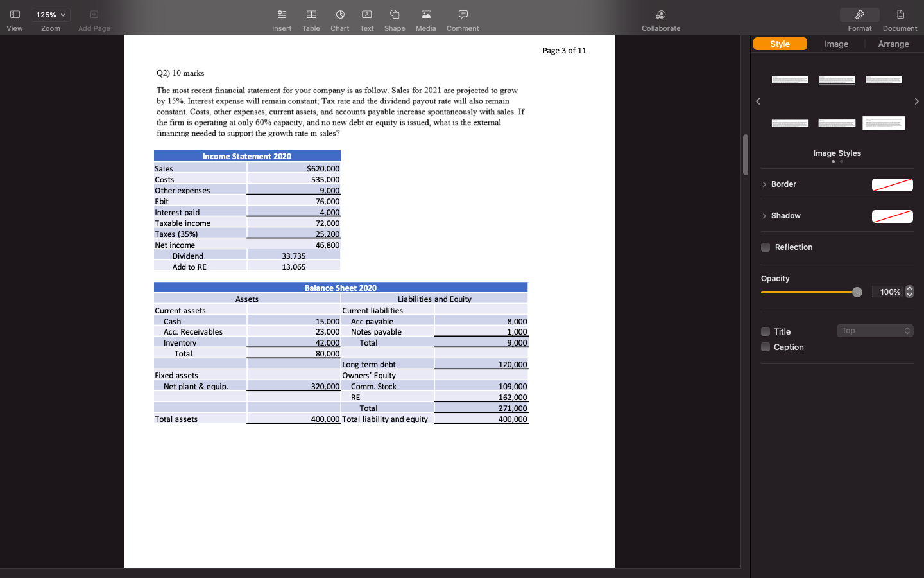The image size is (924, 578).
Task: Click the "Page 3 of 11" header text
Action: [564, 51]
